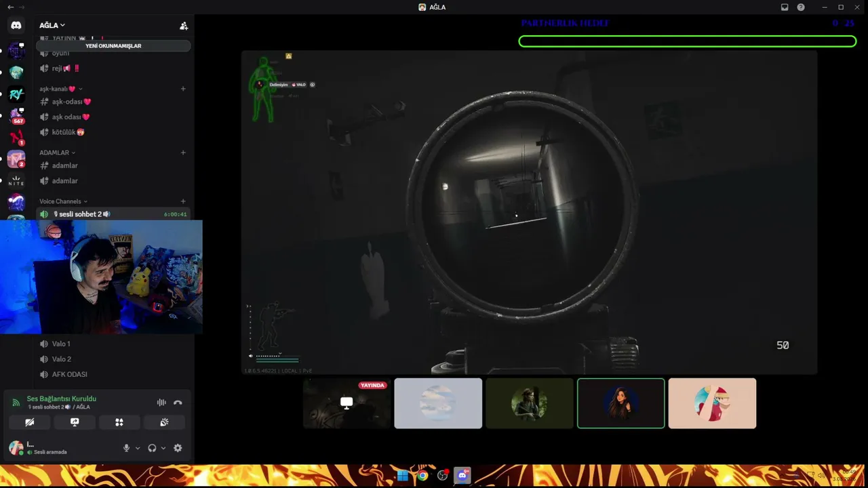Viewport: 868px width, 488px height.
Task: Open the server with 567 badge
Action: point(16,116)
